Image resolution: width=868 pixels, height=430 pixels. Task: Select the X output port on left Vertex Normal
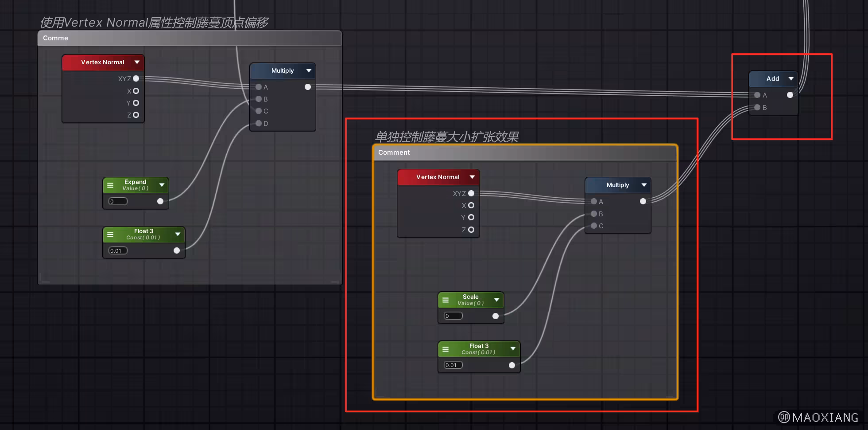coord(136,91)
